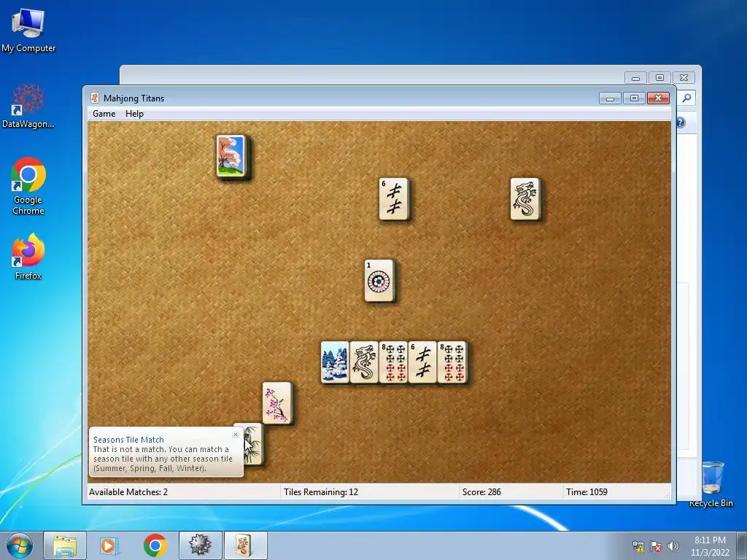
Task: Pick the lone dragon tile in the upper right
Action: [525, 199]
